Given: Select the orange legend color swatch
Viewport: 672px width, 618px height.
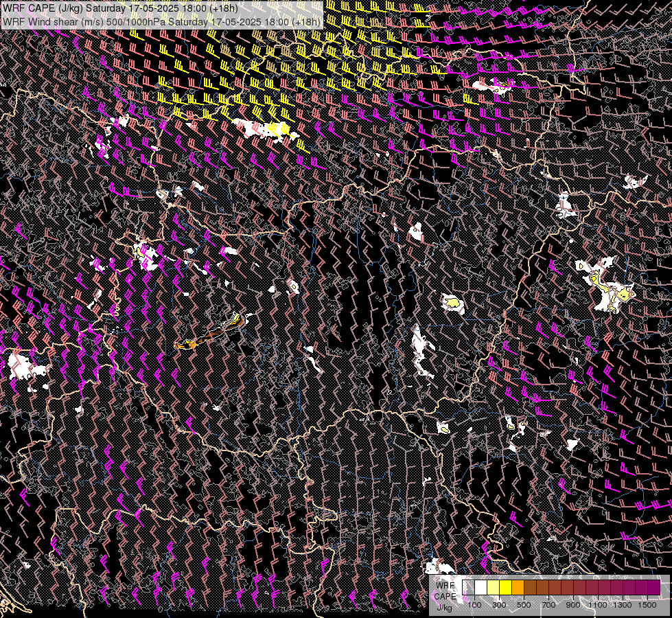Looking at the screenshot, I should tap(518, 587).
